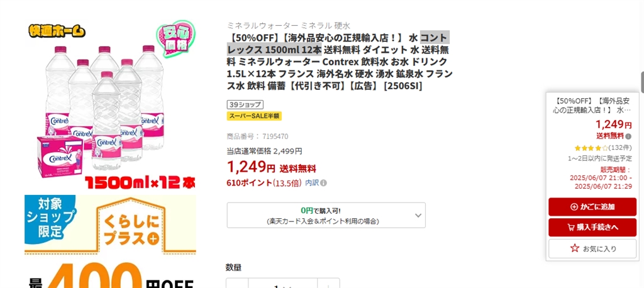This screenshot has width=644, height=288.
Task: Click the star icon in お気に入り button
Action: tap(575, 248)
